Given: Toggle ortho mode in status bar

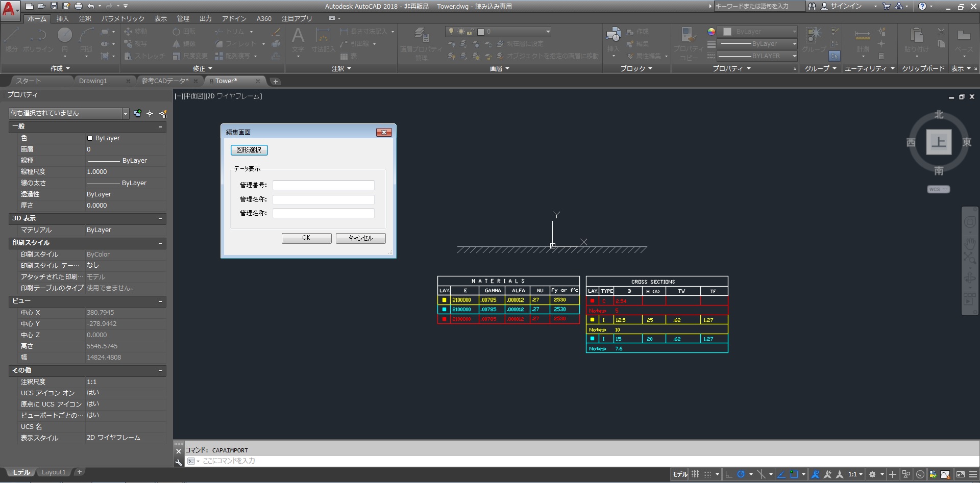Looking at the screenshot, I should [x=728, y=474].
